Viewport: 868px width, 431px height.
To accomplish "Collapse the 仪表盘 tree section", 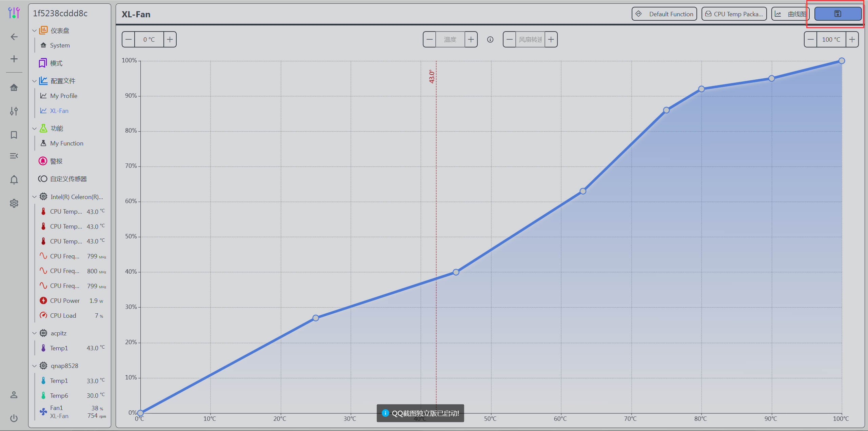I will pyautogui.click(x=34, y=31).
